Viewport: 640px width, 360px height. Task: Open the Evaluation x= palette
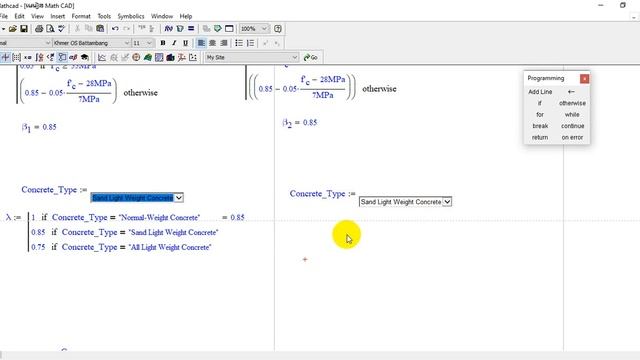tap(28, 58)
